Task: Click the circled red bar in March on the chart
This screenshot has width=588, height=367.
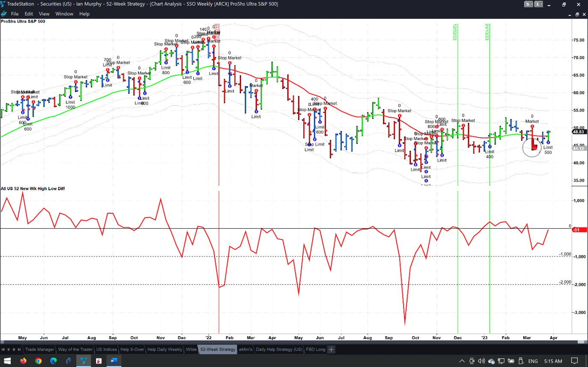Action: tap(534, 147)
